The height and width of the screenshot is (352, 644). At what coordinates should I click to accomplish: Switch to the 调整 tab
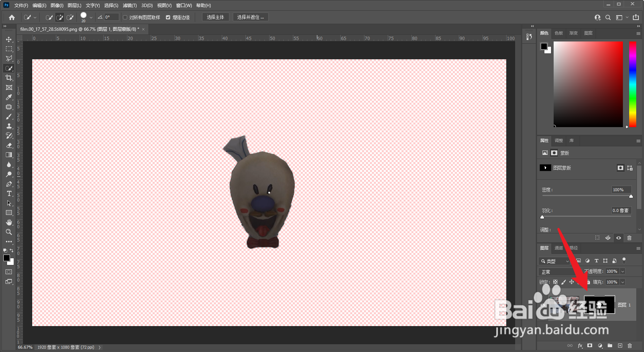(x=559, y=140)
